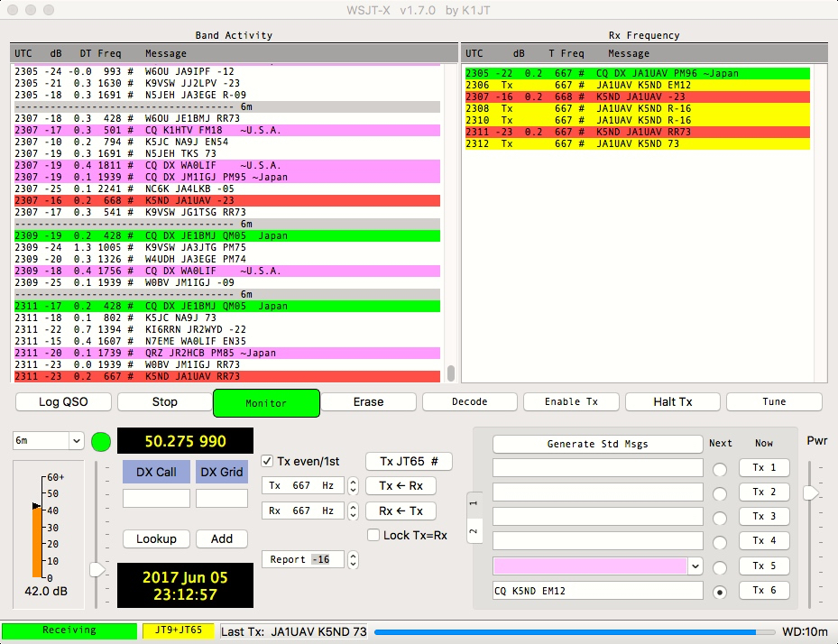Focus the DX Call input field
This screenshot has width=838, height=644.
click(157, 498)
